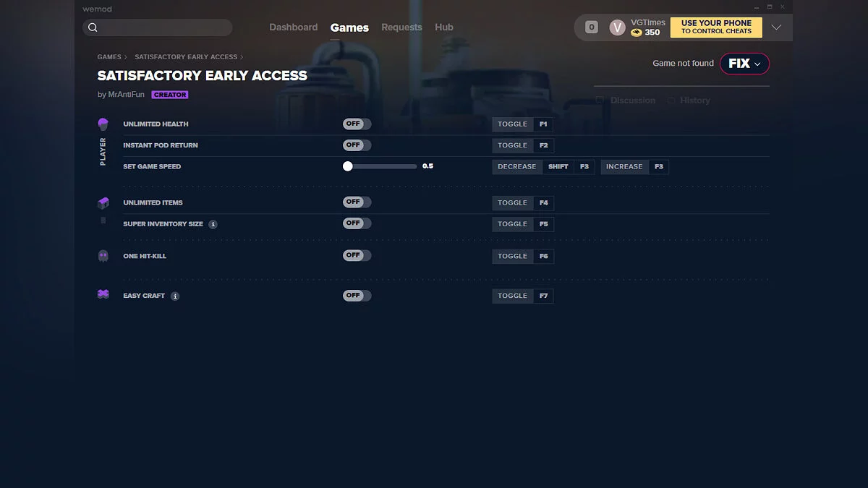Click the game speed slider handle
Screen dimensions: 868x488
click(347, 166)
